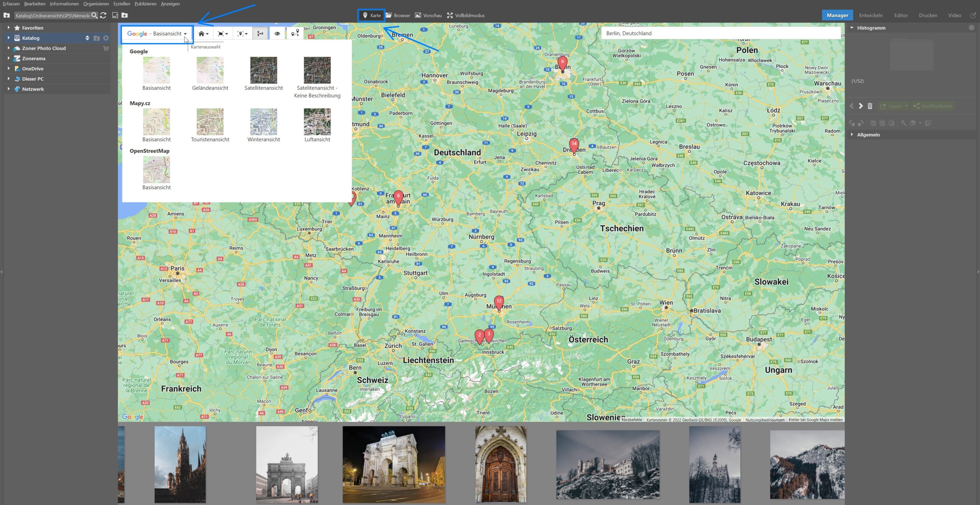Open the Anzeigen menu
The height and width of the screenshot is (505, 980).
click(170, 4)
